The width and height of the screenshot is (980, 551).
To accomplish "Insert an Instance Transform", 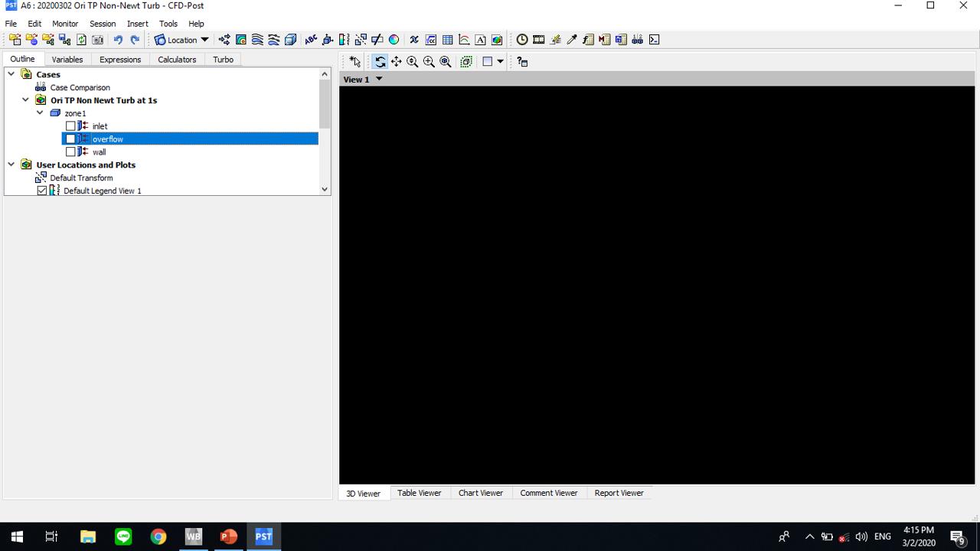I will tap(361, 40).
